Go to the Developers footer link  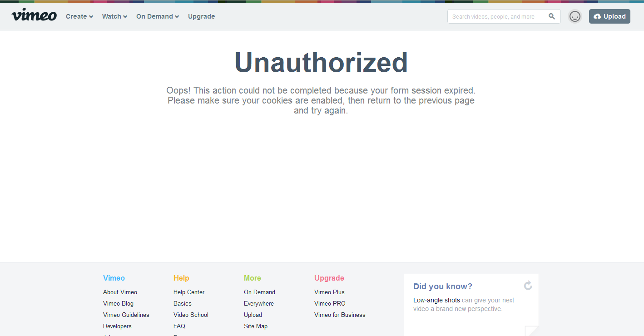coord(117,326)
